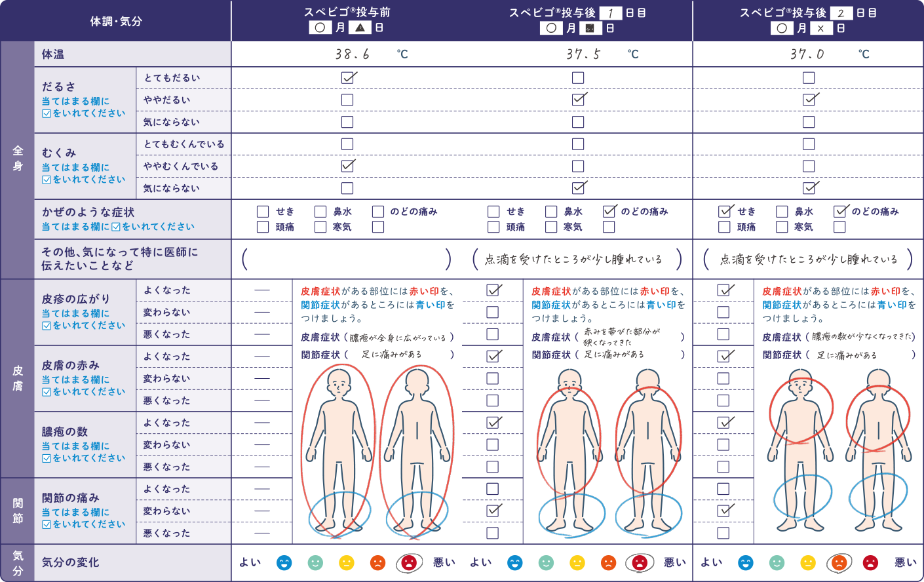Check the せき box in the pre-administration column

pyautogui.click(x=263, y=212)
